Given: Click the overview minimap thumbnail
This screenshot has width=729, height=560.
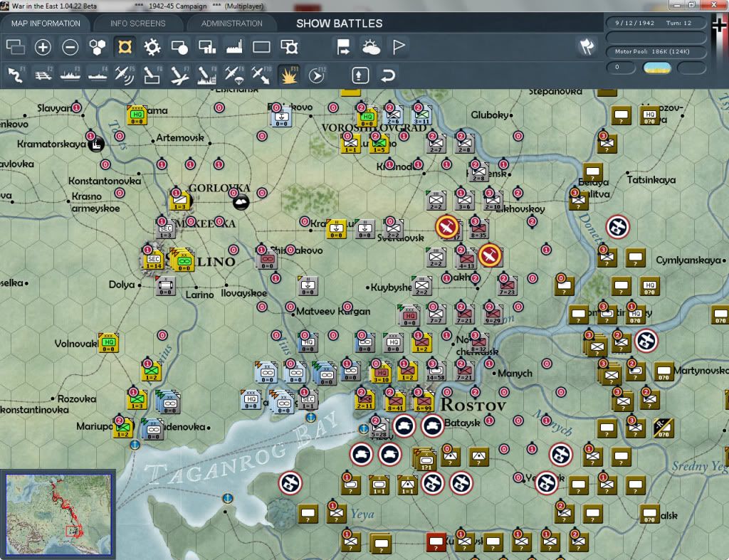Looking at the screenshot, I should coord(58,514).
